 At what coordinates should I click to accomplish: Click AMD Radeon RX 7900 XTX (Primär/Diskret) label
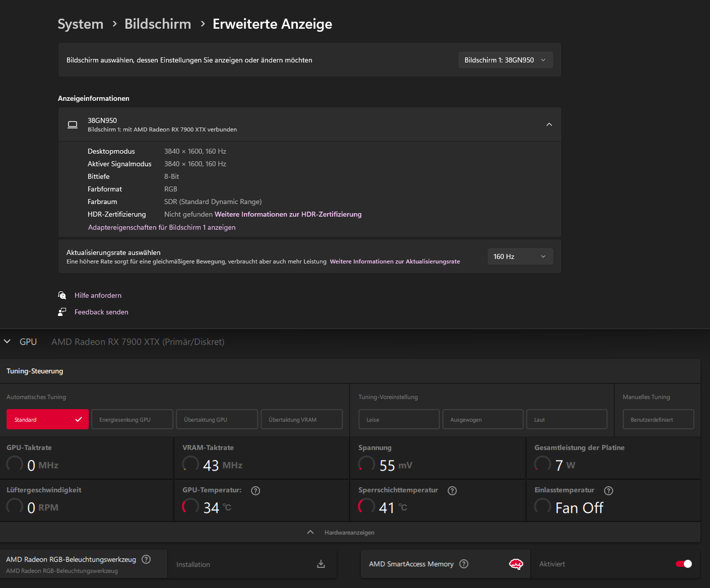pyautogui.click(x=138, y=342)
